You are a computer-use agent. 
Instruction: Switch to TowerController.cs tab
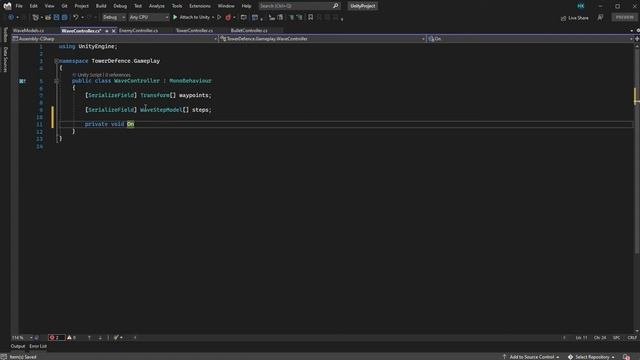(194, 31)
